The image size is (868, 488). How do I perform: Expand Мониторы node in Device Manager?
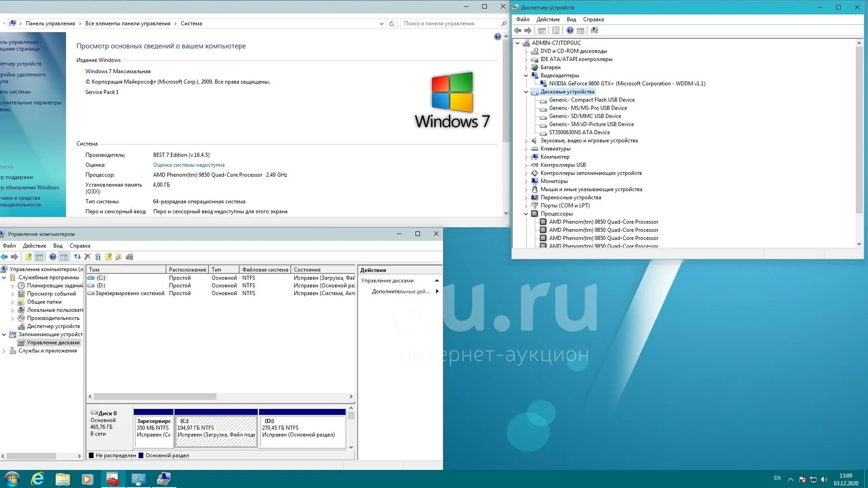(x=526, y=181)
